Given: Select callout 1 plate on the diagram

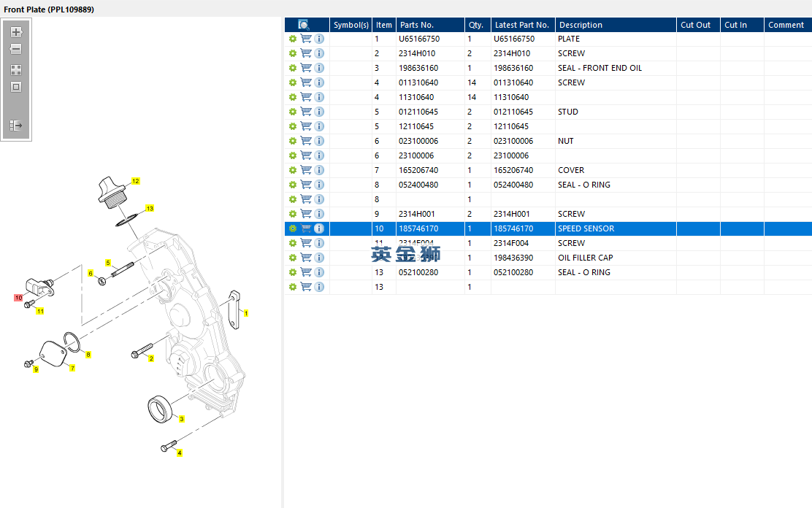Looking at the screenshot, I should 246,313.
